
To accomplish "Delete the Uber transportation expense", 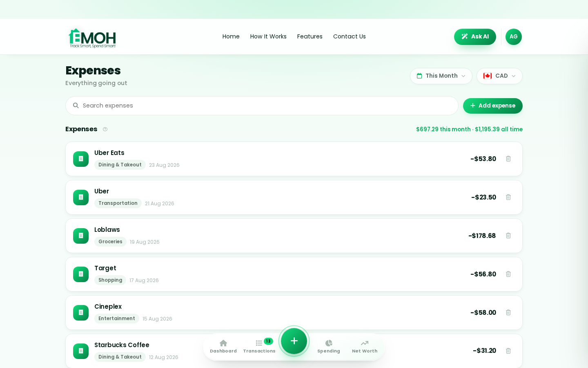I will pyautogui.click(x=508, y=197).
